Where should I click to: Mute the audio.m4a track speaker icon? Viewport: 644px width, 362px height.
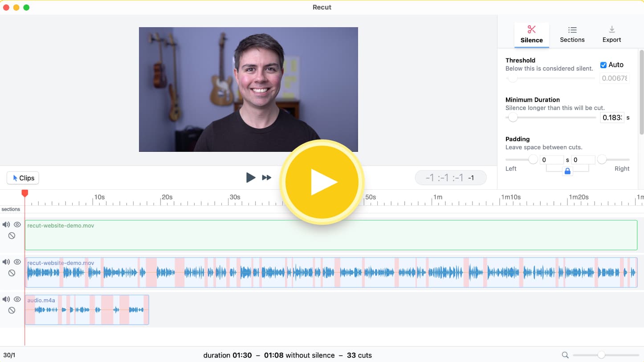click(6, 300)
